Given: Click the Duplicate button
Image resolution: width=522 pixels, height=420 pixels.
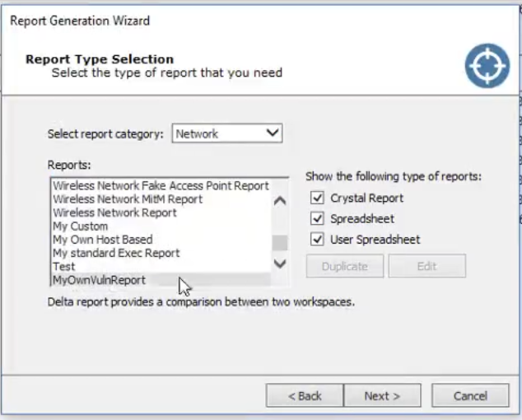Looking at the screenshot, I should (345, 266).
